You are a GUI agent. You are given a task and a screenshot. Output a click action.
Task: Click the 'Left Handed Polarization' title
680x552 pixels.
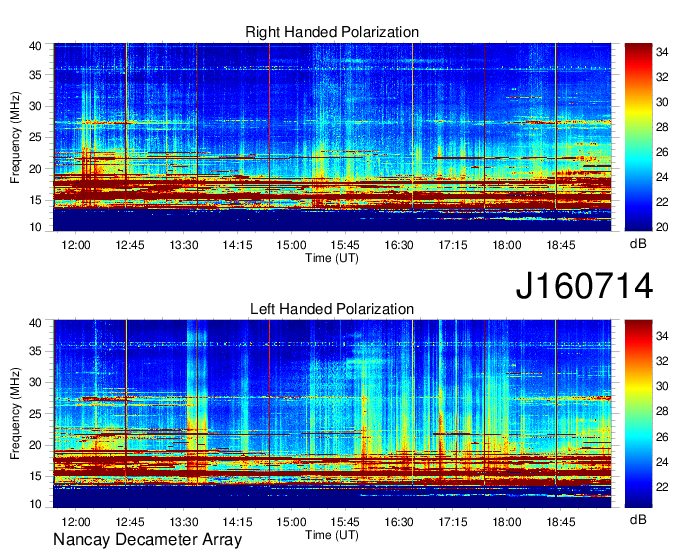click(332, 309)
